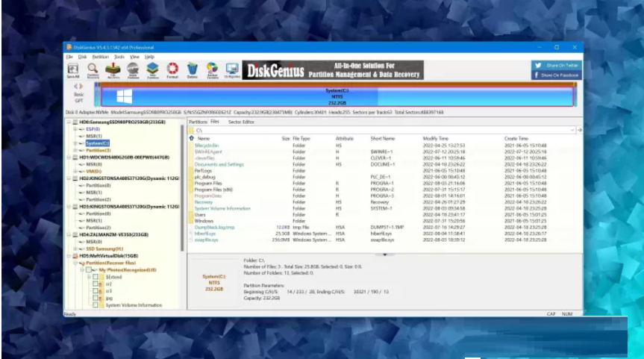Collapse the HD0 Samsung SSD node
The width and height of the screenshot is (644, 359).
[x=69, y=122]
